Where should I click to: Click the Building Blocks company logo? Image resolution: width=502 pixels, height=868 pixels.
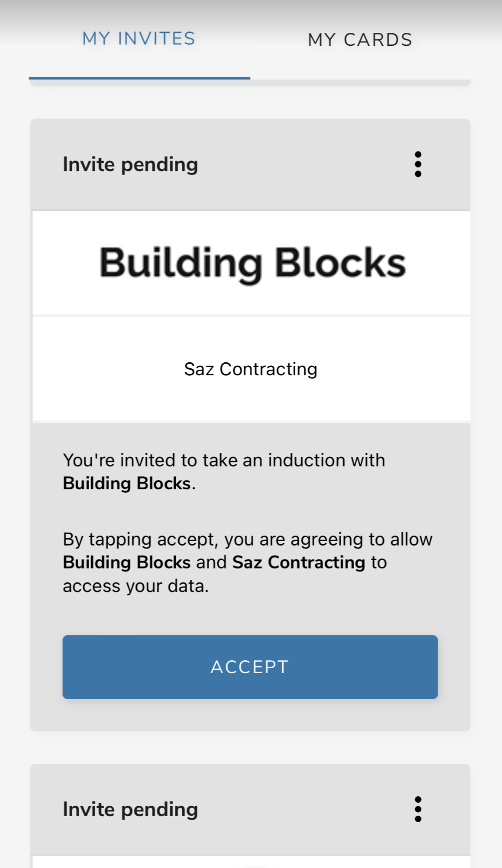(252, 263)
